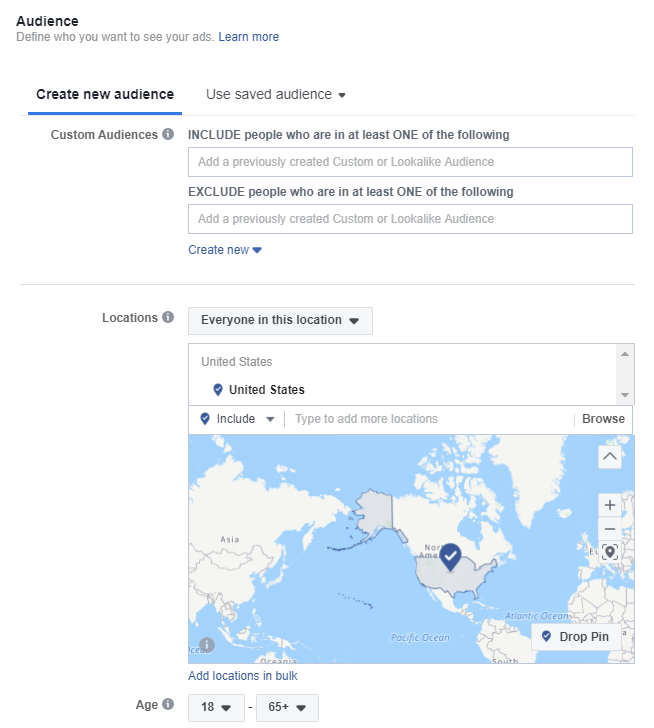
Task: Click the Locations info icon
Action: point(169,318)
